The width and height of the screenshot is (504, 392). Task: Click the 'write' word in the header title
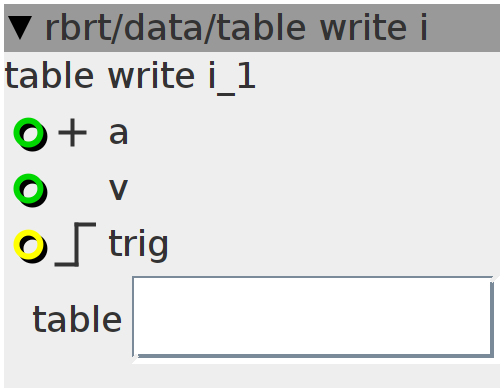pyautogui.click(x=363, y=28)
